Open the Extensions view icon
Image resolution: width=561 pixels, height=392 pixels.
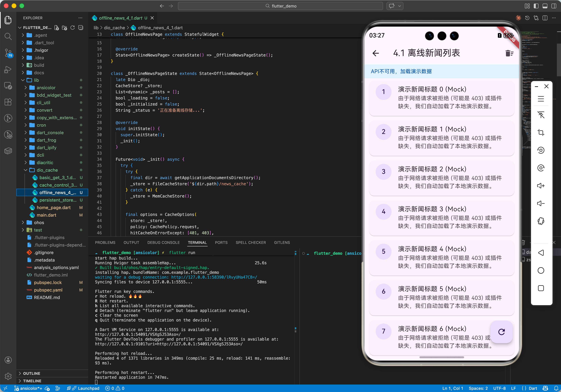tap(8, 102)
